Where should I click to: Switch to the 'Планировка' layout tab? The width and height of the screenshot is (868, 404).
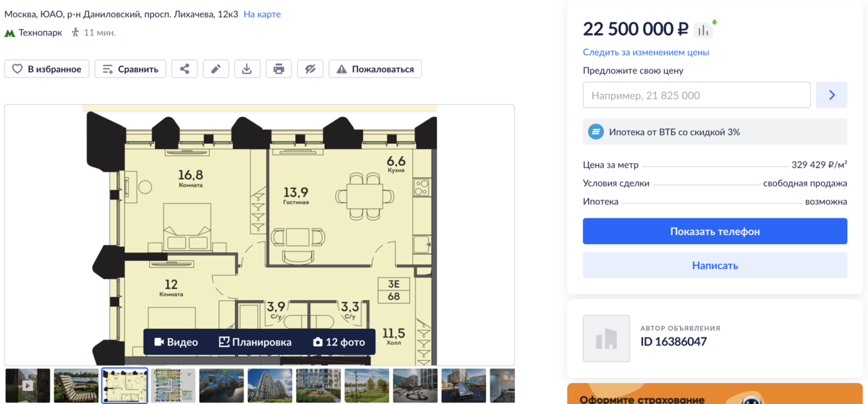click(255, 342)
